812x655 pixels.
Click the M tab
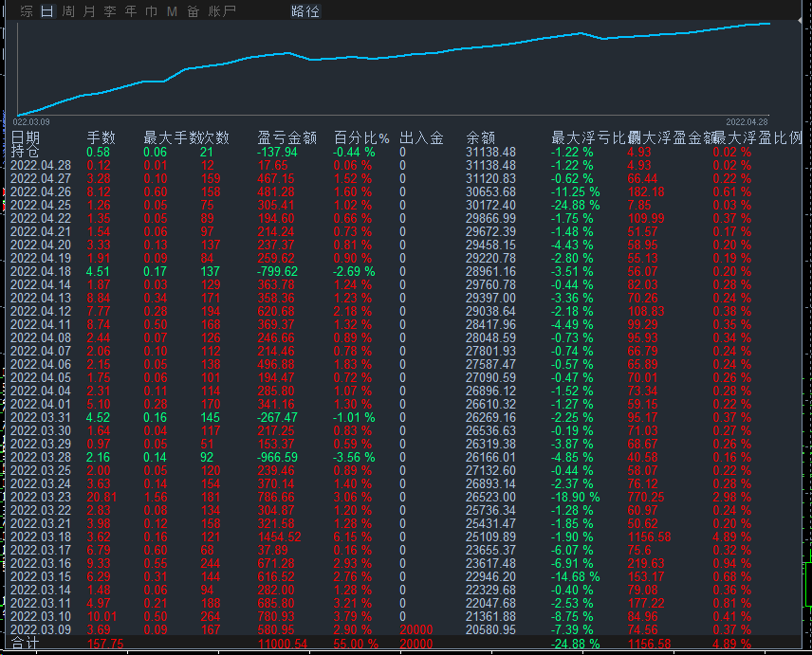(x=172, y=11)
